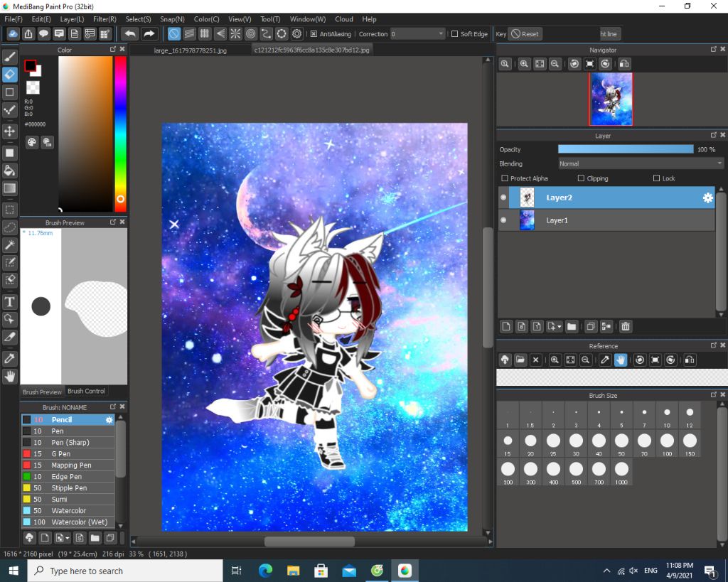This screenshot has width=728, height=582.
Task: Enable Protect Alpha checkbox
Action: point(505,178)
